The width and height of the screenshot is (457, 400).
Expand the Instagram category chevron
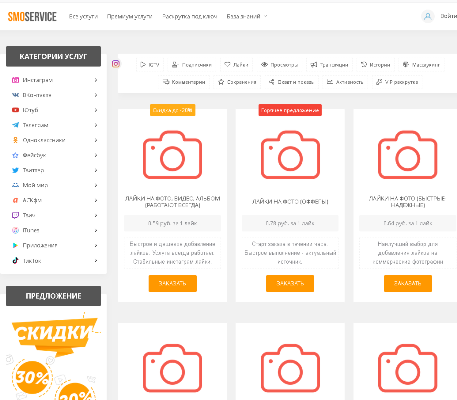pos(96,80)
